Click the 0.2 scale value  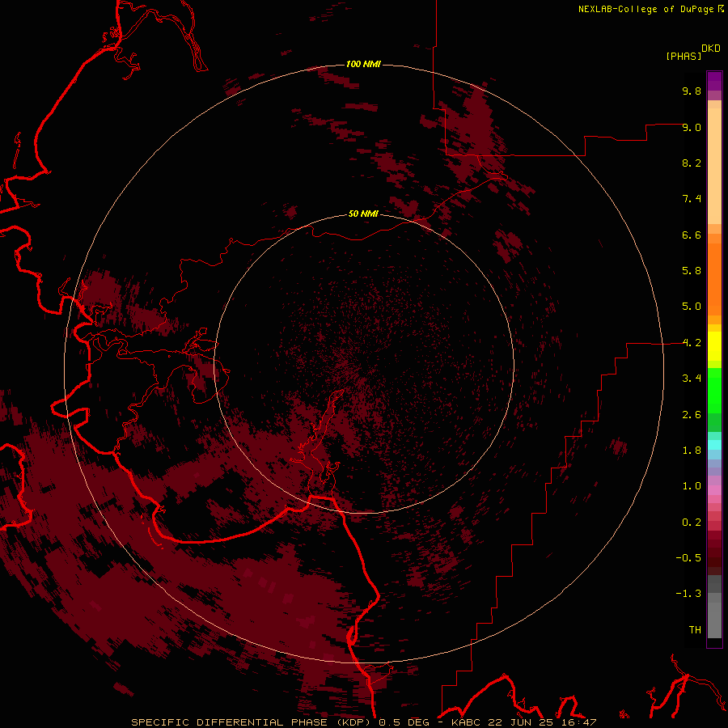click(x=692, y=523)
